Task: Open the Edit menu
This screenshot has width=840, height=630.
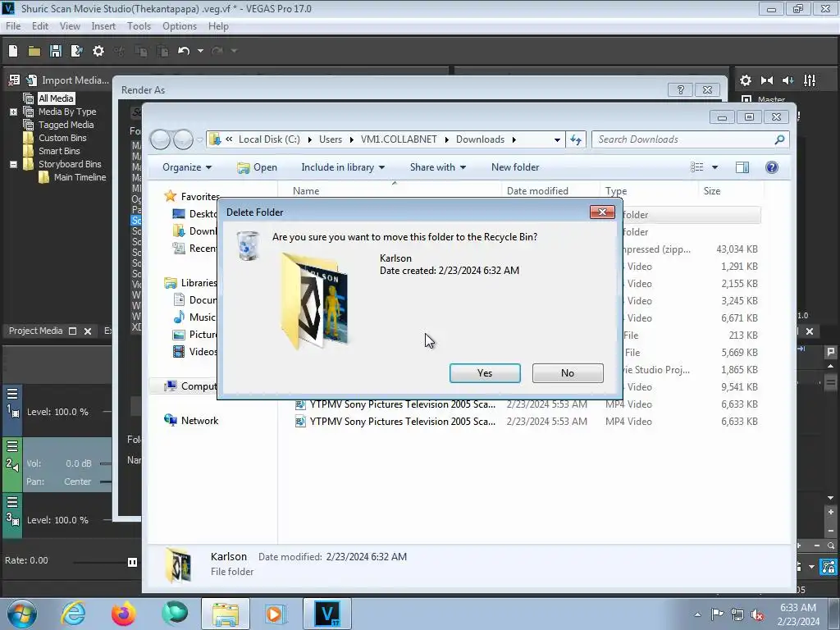Action: [x=40, y=25]
